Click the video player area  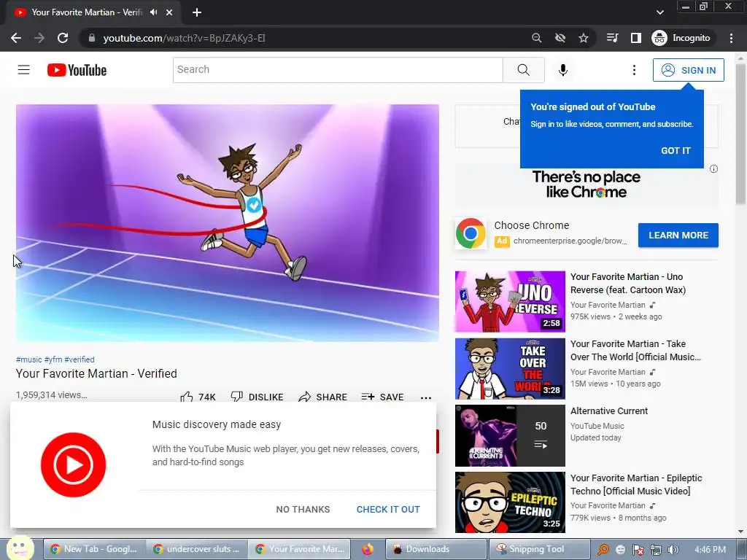[x=228, y=223]
